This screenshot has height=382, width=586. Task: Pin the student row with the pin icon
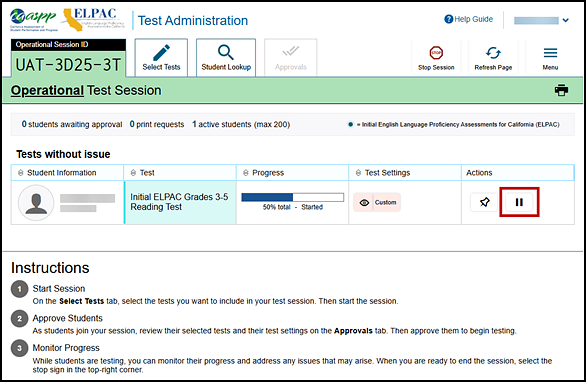click(484, 202)
